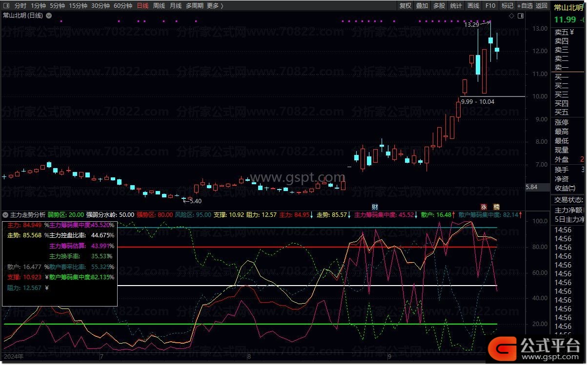Viewport: 588px width, 365px height.
Task: Open the 常山北明(日线) title dropdown arrow
Action: click(48, 16)
